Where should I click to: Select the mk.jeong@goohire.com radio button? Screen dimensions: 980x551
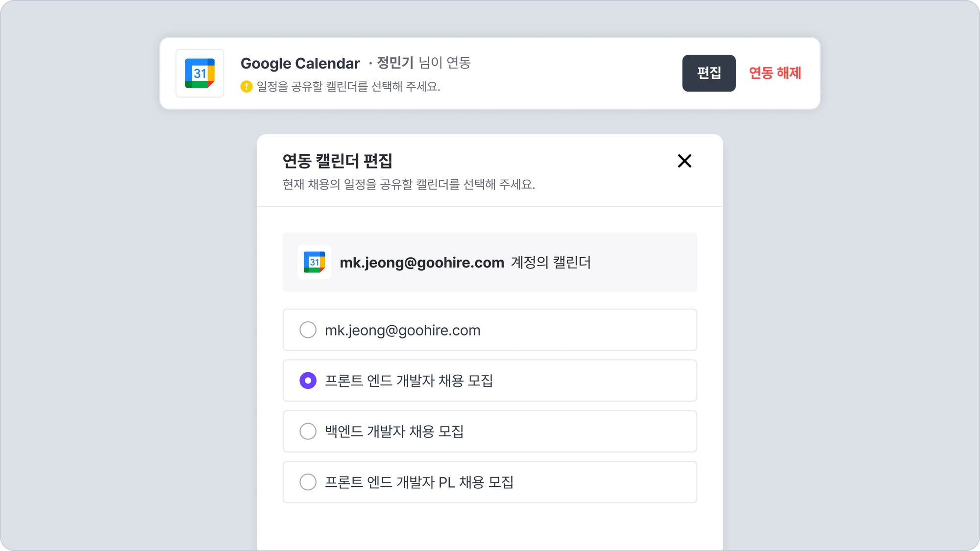tap(308, 330)
